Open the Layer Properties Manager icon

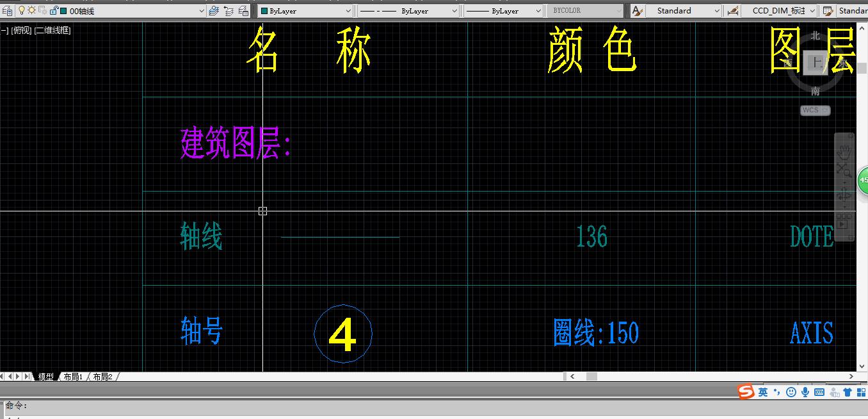coord(7,11)
